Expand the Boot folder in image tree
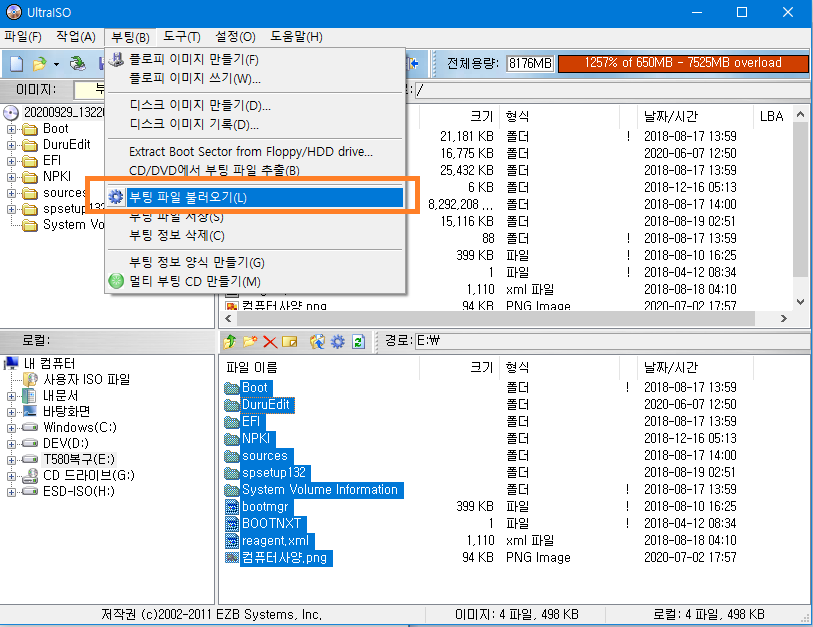The image size is (813, 627). pyautogui.click(x=11, y=129)
